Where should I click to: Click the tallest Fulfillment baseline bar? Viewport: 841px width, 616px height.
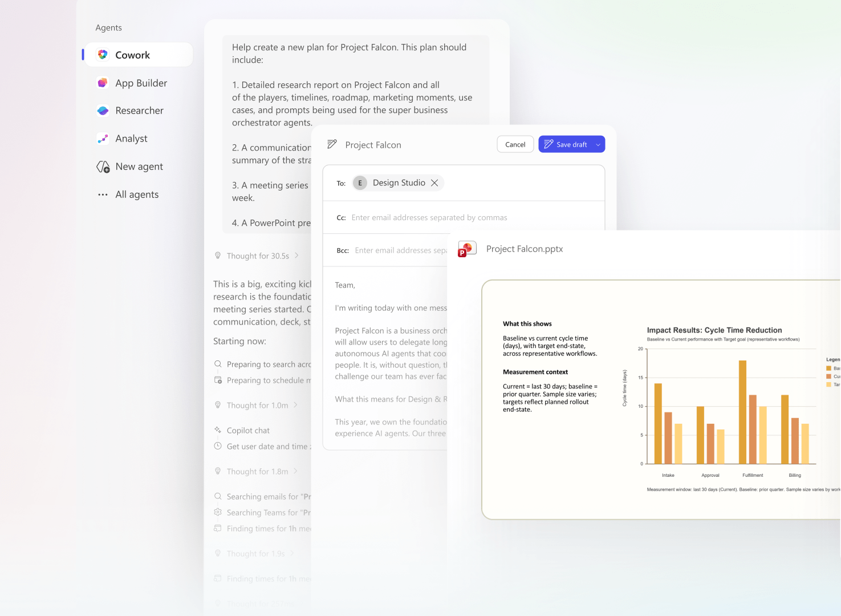pyautogui.click(x=742, y=412)
